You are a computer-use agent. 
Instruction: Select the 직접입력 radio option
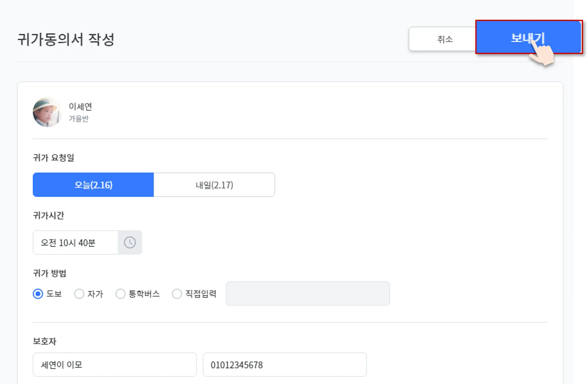pos(177,294)
